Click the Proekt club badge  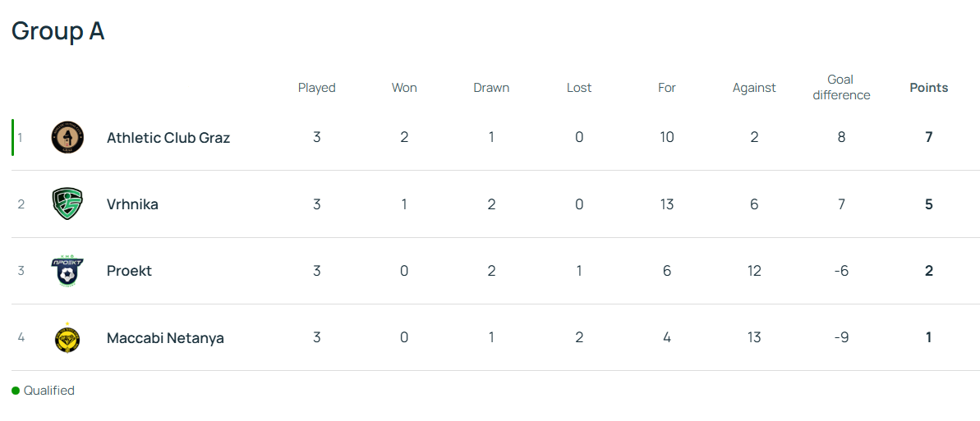(67, 271)
